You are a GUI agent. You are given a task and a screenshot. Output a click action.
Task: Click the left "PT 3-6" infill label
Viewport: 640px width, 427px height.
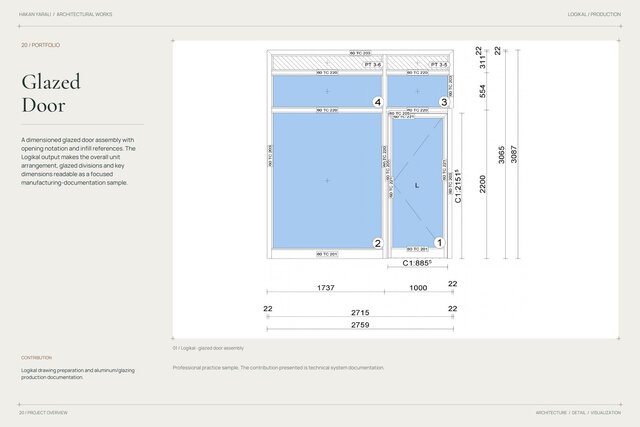click(x=373, y=64)
